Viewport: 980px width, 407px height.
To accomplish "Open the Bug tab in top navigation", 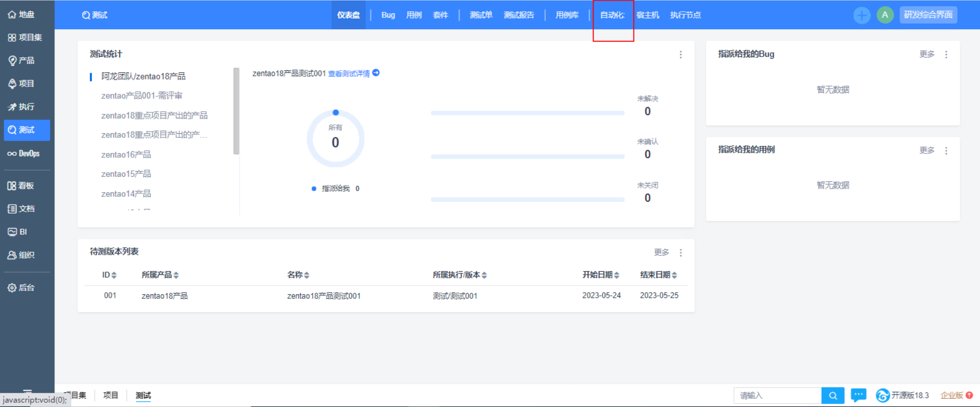I will pos(388,15).
